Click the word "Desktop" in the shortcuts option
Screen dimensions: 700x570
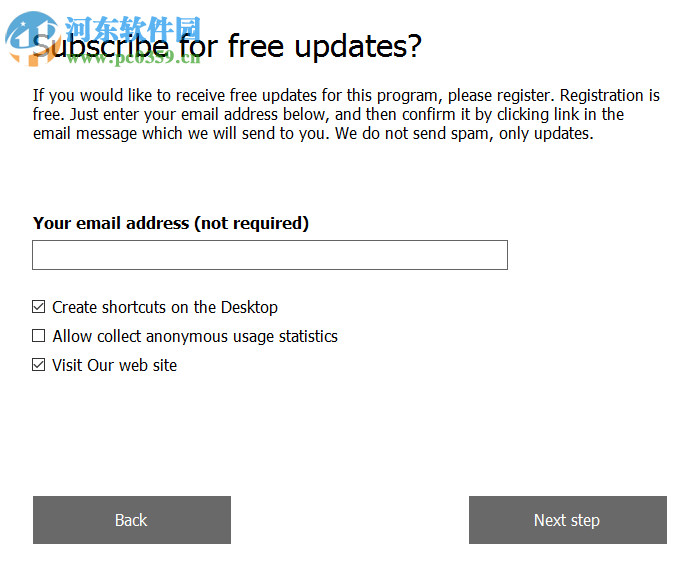249,307
